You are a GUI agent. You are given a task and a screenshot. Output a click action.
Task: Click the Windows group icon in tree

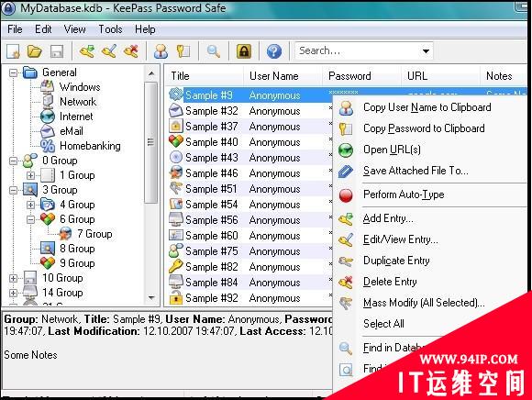tap(48, 87)
